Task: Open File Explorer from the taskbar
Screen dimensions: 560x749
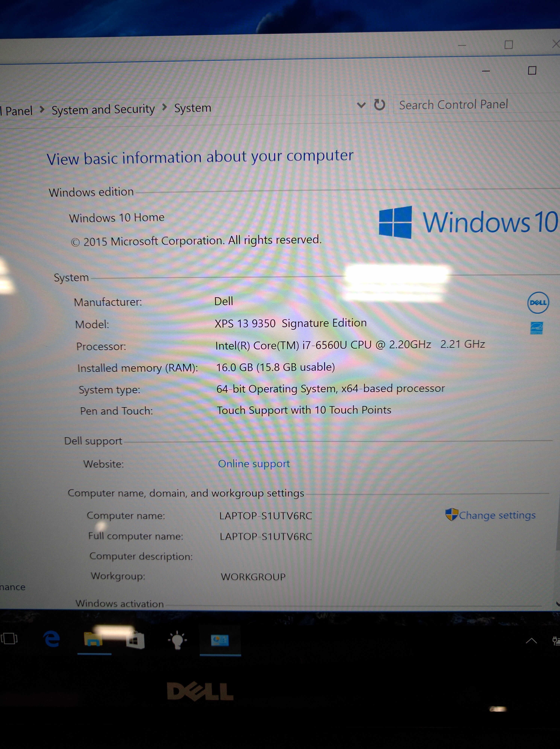Action: (93, 639)
